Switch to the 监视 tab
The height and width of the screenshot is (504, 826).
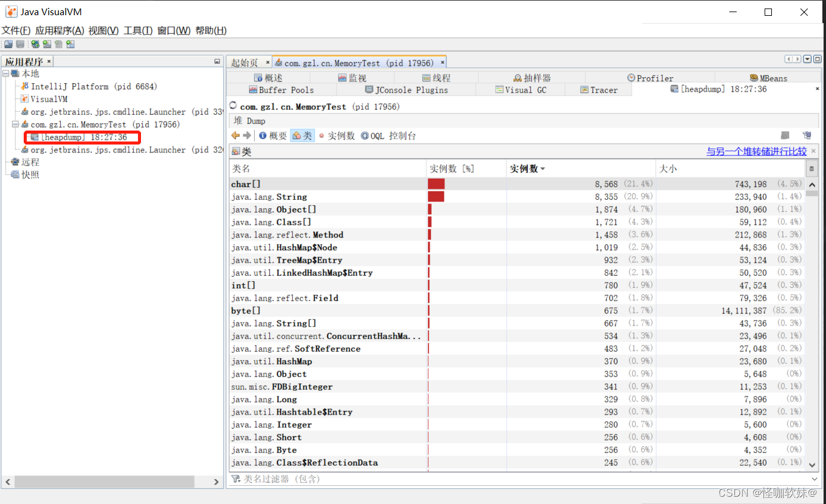click(353, 78)
